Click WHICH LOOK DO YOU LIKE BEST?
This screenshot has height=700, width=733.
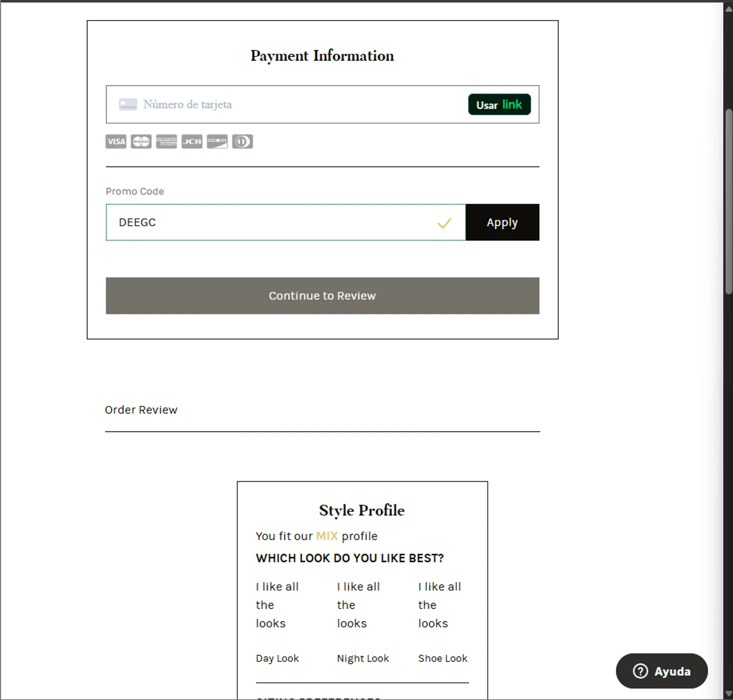pos(350,558)
